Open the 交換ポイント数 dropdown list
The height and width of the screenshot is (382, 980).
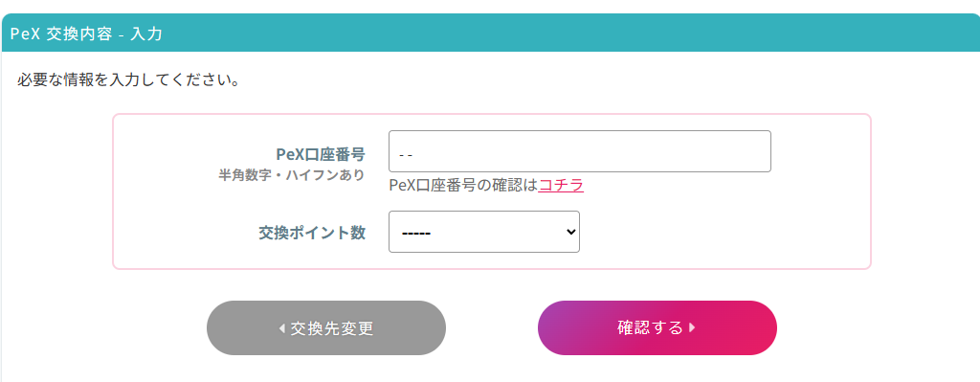pyautogui.click(x=483, y=232)
